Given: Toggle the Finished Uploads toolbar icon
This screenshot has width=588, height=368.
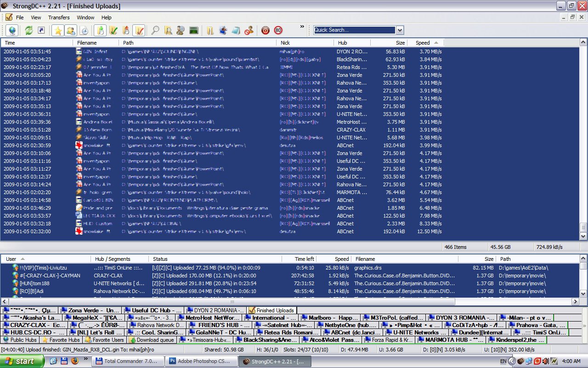Looking at the screenshot, I should 139,30.
